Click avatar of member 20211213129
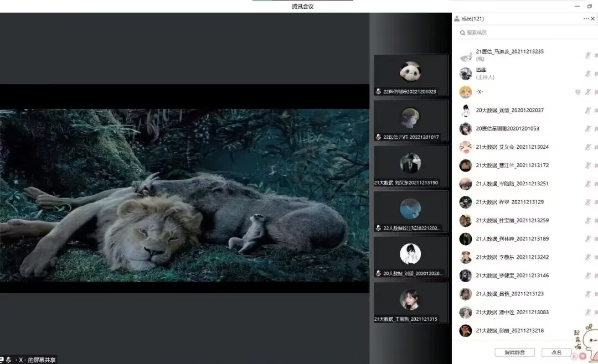598x364 pixels. (465, 202)
